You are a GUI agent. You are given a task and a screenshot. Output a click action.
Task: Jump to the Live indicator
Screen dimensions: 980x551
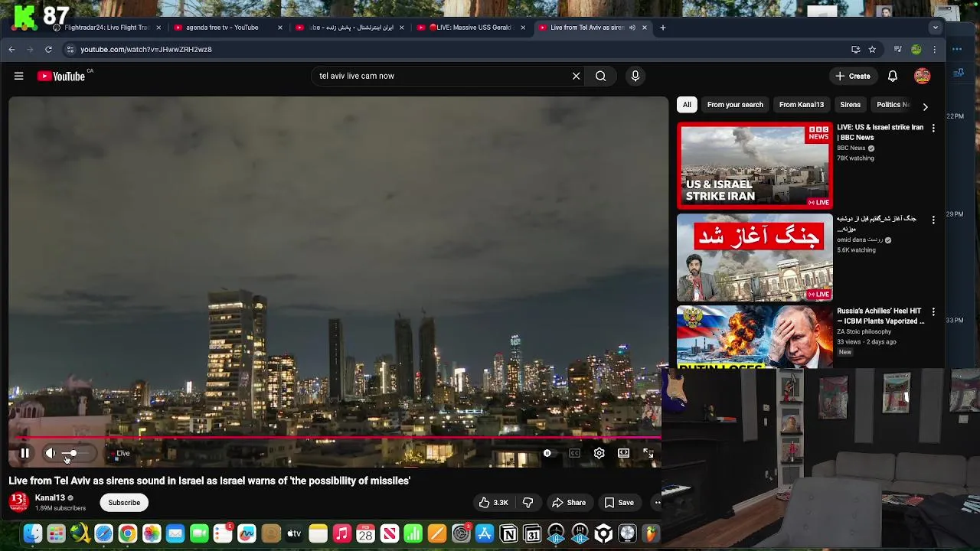click(122, 453)
